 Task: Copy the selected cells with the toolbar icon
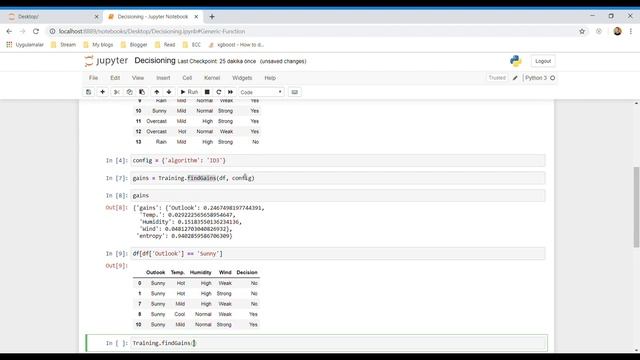129,92
